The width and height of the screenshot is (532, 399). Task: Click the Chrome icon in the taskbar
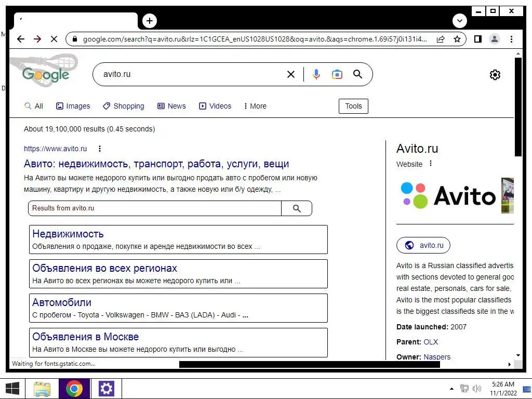74,389
